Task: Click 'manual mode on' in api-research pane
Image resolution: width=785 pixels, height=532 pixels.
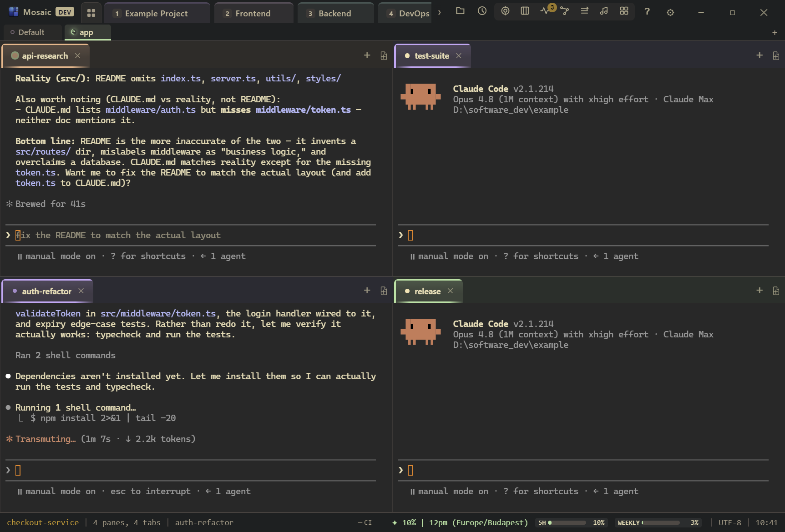Action: coord(61,256)
